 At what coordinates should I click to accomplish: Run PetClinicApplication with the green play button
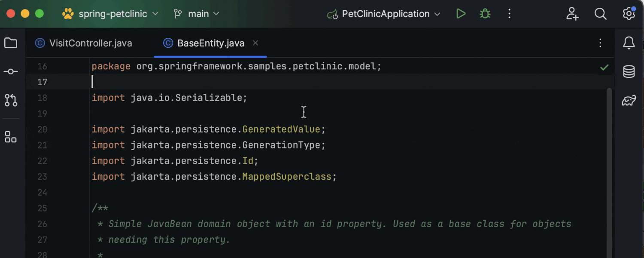pyautogui.click(x=461, y=13)
